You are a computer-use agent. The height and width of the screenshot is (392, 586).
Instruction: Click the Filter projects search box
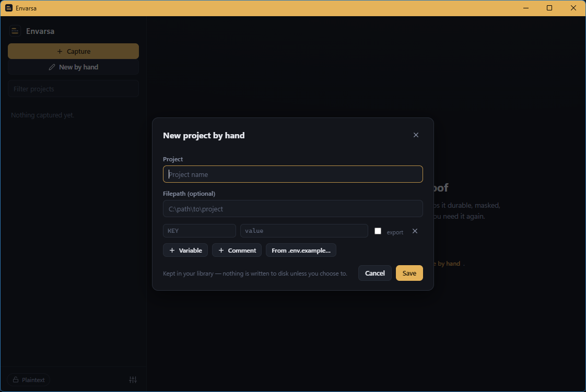pos(73,89)
